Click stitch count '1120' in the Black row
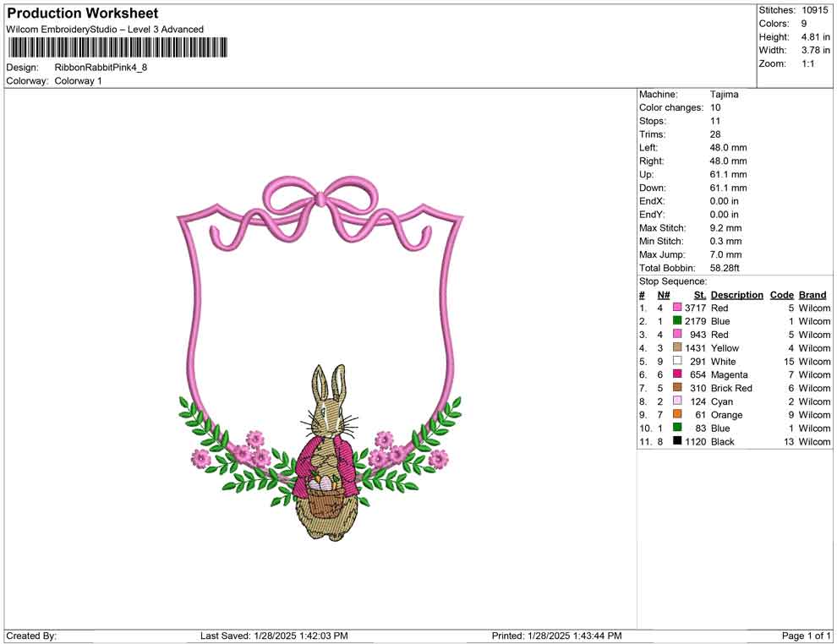The width and height of the screenshot is (837, 644). [696, 441]
